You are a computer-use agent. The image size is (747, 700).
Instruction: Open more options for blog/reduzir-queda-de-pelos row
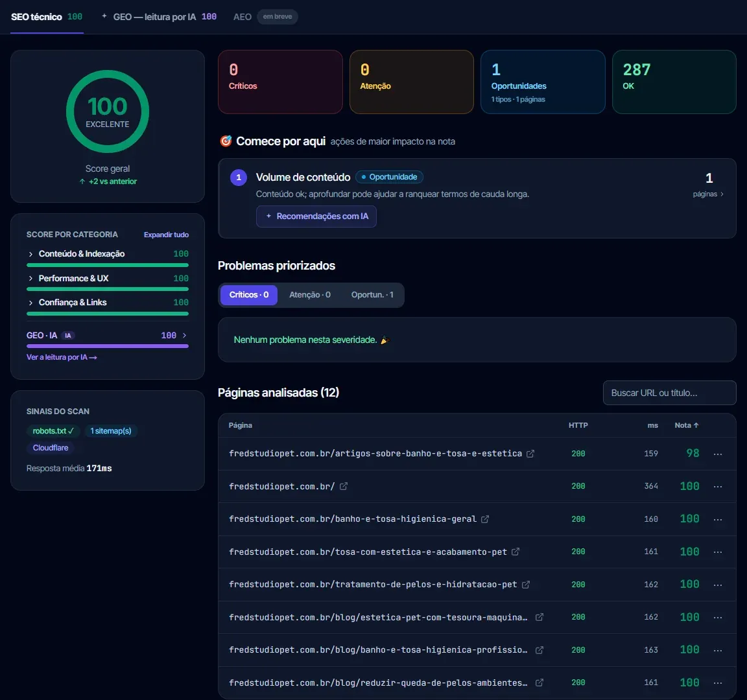(718, 683)
